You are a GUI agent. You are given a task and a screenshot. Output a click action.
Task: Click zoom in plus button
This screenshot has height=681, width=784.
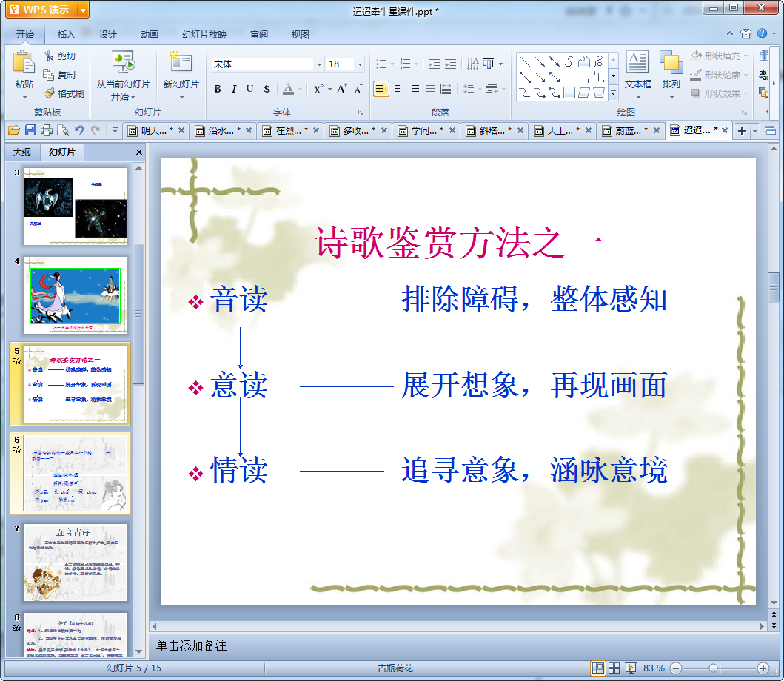763,668
